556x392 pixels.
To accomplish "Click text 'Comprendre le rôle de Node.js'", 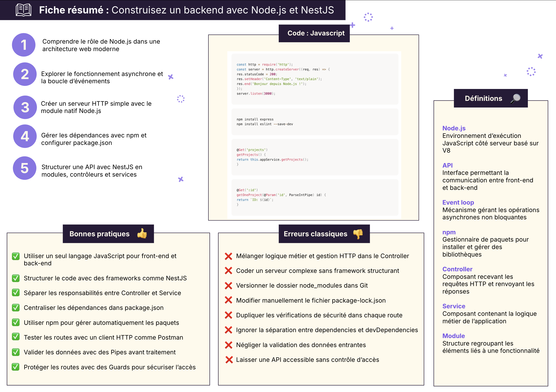I will (x=101, y=45).
